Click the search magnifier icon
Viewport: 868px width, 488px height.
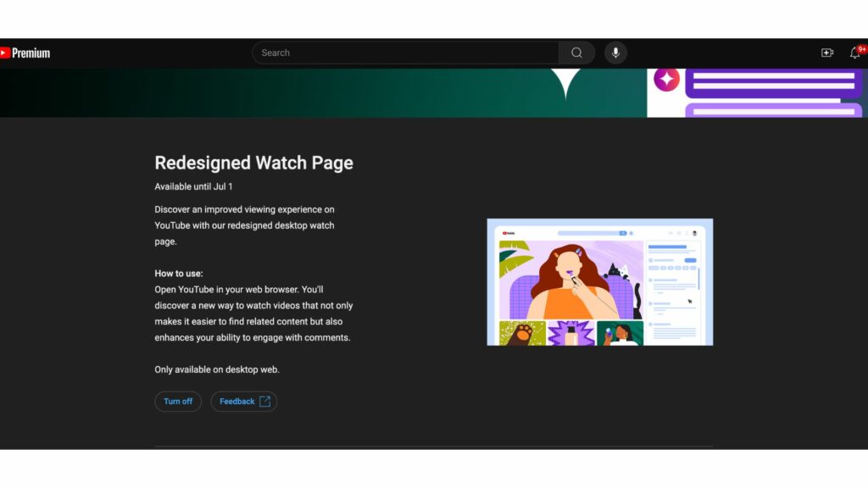point(576,53)
